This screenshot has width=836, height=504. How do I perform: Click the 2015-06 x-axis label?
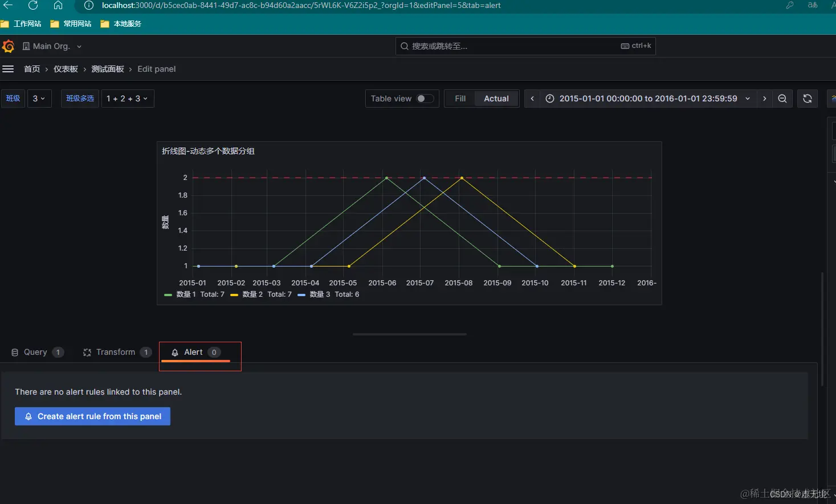382,283
